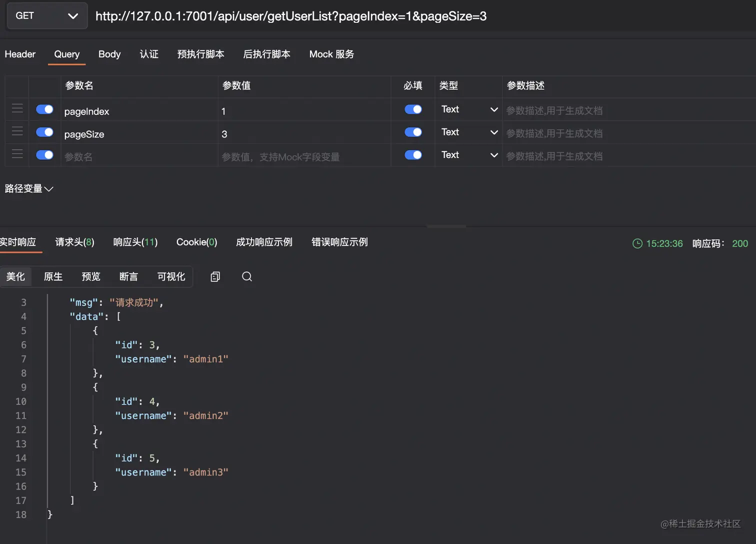Switch to the Body tab
This screenshot has height=544, width=756.
(109, 54)
